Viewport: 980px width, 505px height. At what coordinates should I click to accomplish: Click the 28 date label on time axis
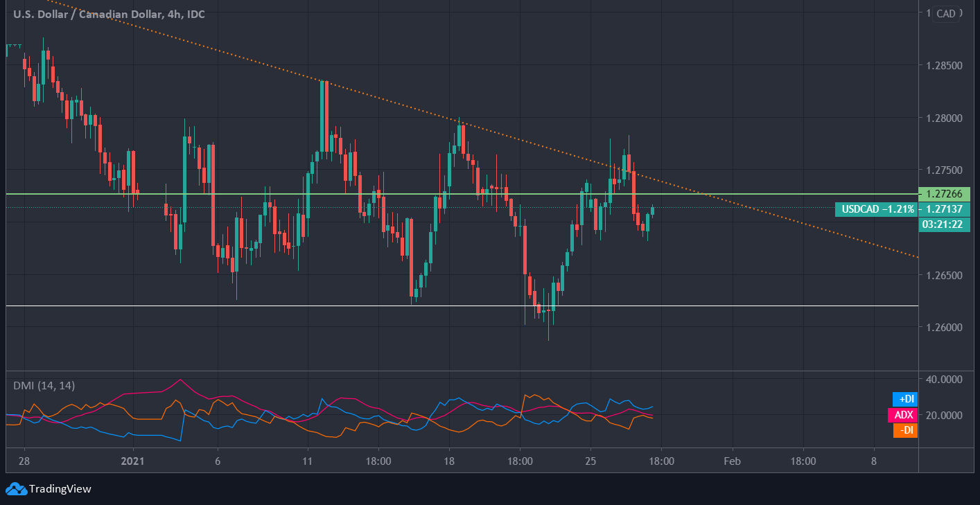[24, 461]
